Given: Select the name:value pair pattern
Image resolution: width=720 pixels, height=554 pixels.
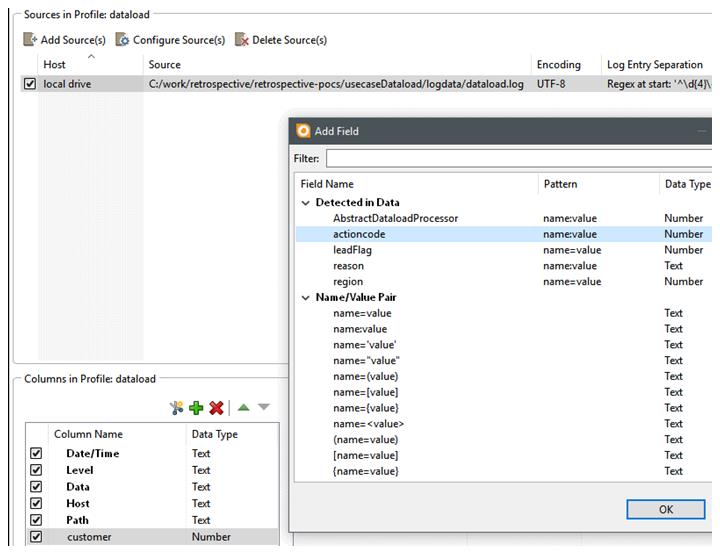Looking at the screenshot, I should click(x=360, y=329).
